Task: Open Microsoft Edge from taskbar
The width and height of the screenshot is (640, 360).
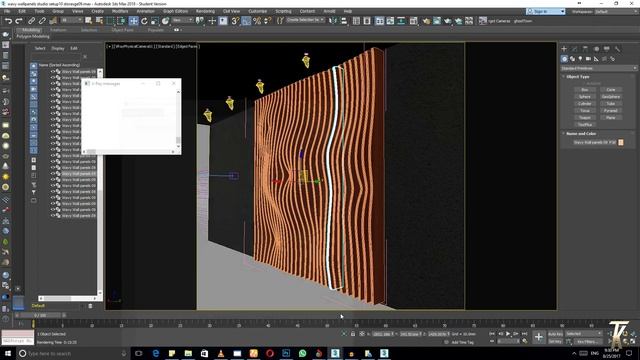Action: 156,353
